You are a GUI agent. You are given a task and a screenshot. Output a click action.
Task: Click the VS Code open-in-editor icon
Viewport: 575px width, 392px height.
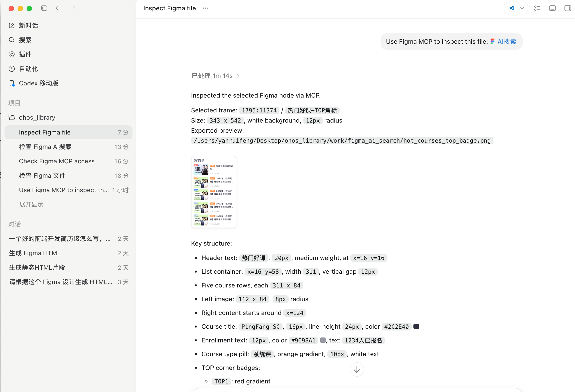[x=512, y=8]
